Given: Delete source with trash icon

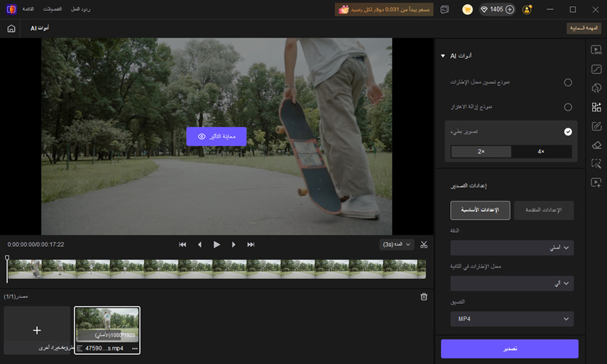Looking at the screenshot, I should point(424,297).
